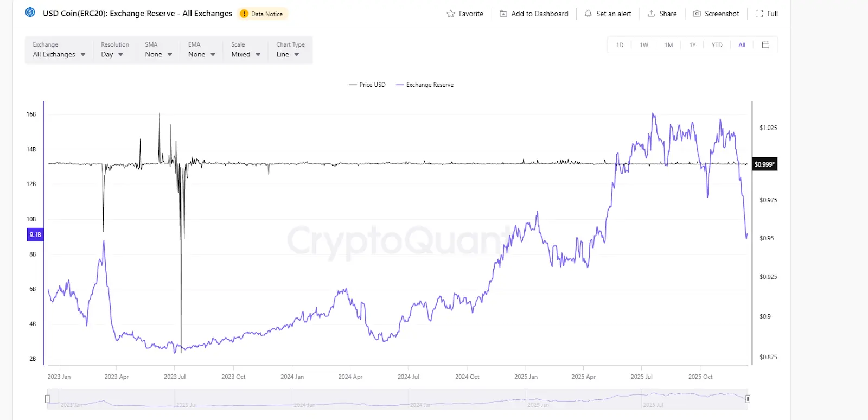Toggle Exchange Reserve series in legend
868x420 pixels.
tap(425, 85)
